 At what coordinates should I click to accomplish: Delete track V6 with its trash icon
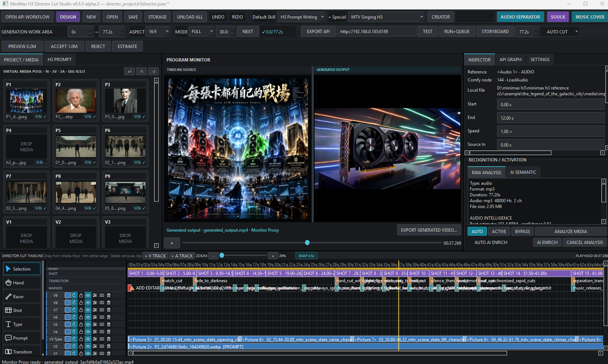click(x=109, y=317)
